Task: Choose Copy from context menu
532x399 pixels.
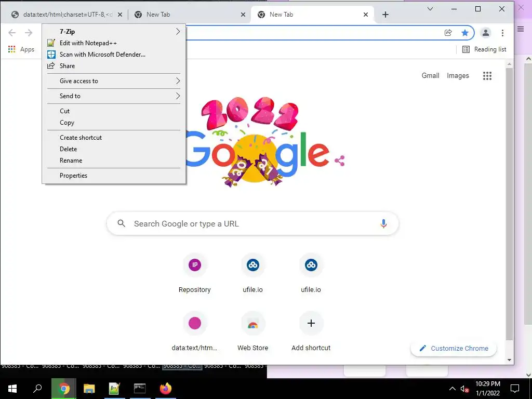Action: (114, 123)
